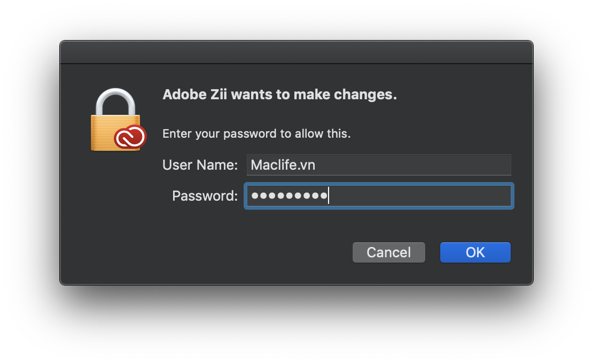
Task: Click the User Name label
Action: point(200,165)
